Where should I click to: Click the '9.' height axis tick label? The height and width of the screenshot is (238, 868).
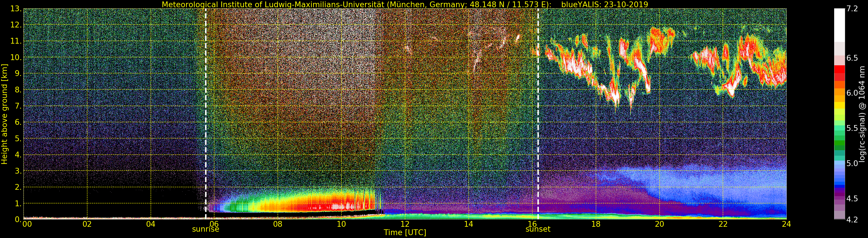click(x=18, y=73)
